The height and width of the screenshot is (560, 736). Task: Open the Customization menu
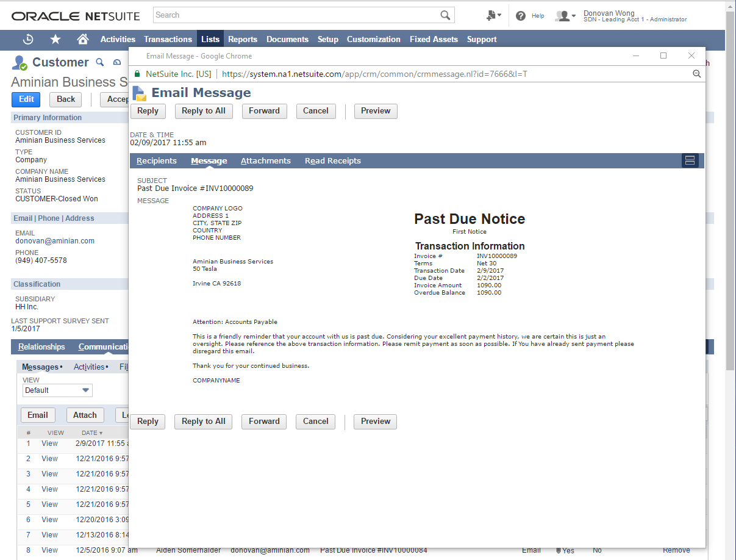coord(374,39)
